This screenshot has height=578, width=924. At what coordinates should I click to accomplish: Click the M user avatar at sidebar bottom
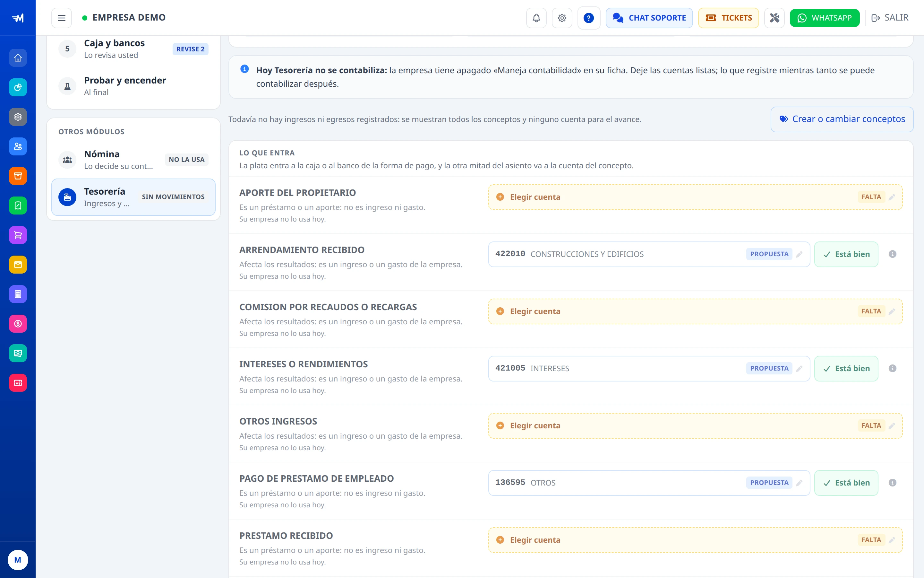point(18,560)
